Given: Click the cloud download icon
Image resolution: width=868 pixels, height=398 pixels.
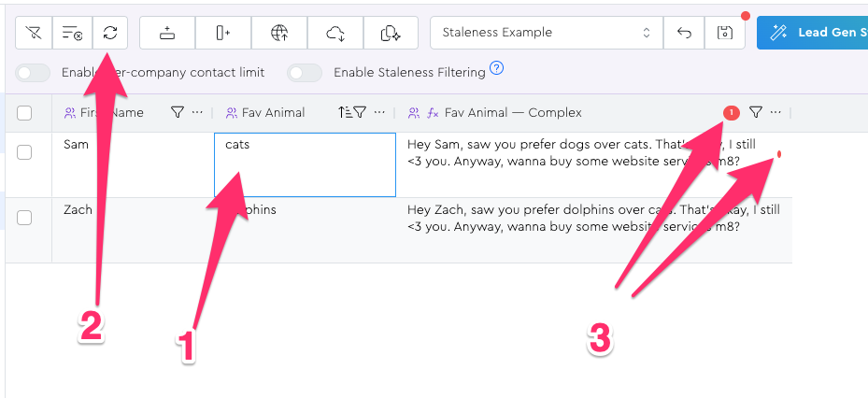Looking at the screenshot, I should [x=334, y=33].
